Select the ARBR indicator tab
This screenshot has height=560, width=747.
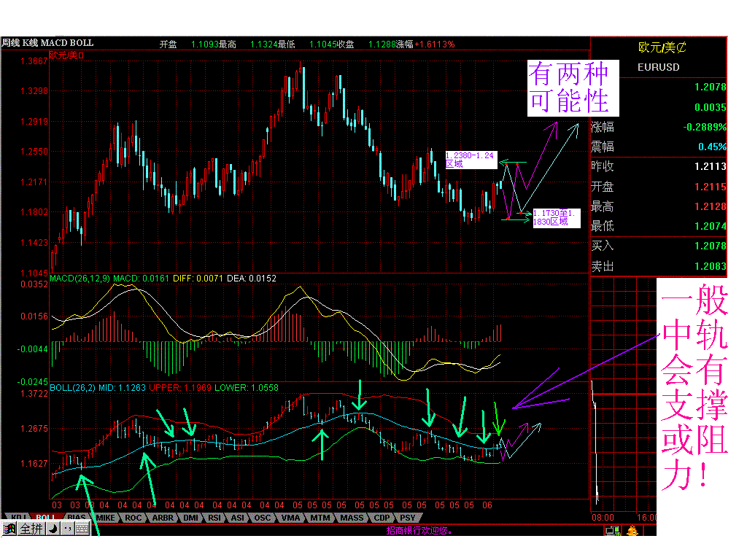[163, 518]
